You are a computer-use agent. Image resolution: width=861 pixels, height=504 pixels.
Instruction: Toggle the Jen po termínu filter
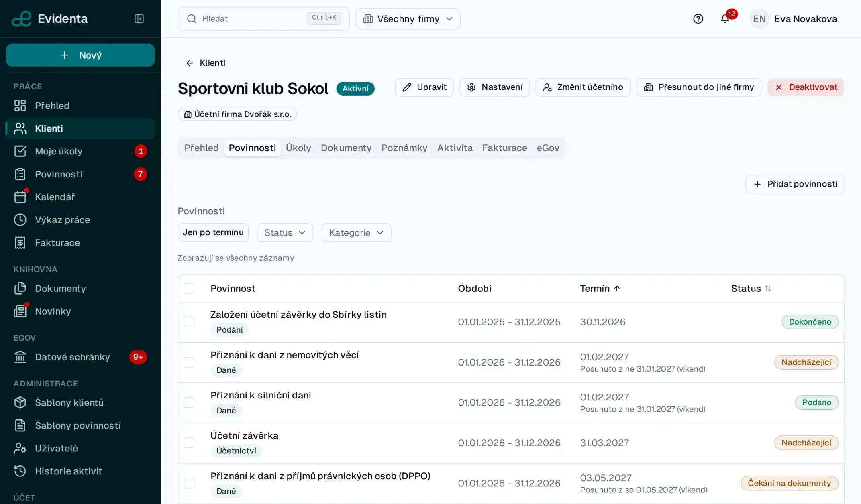[213, 233]
